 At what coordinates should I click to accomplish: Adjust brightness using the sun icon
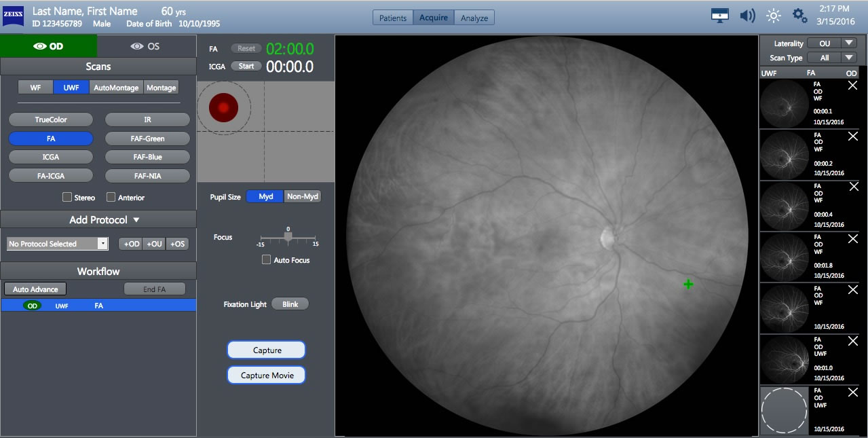(774, 16)
